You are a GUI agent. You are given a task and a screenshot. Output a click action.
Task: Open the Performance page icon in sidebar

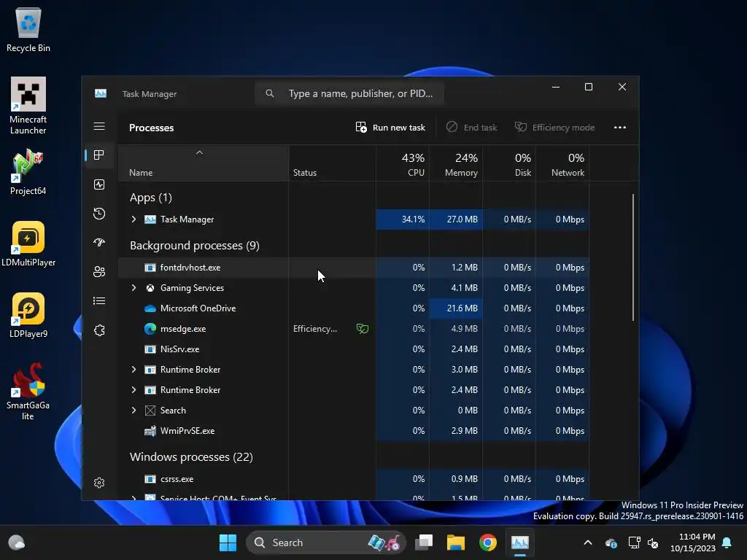pyautogui.click(x=99, y=184)
